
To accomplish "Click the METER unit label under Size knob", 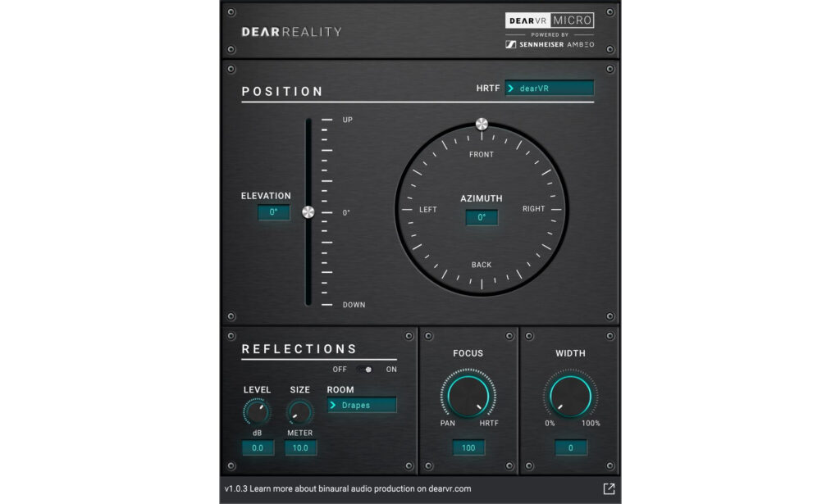I will 300,433.
